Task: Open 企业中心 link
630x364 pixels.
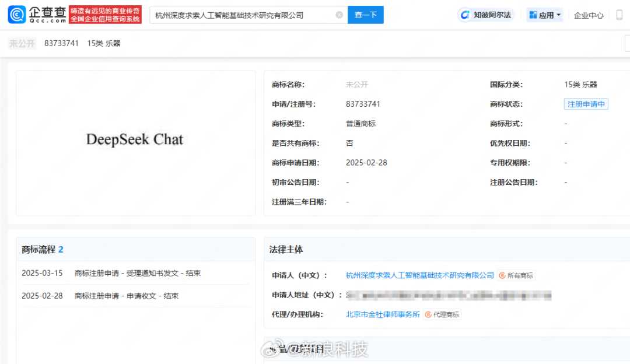Action: pyautogui.click(x=588, y=15)
